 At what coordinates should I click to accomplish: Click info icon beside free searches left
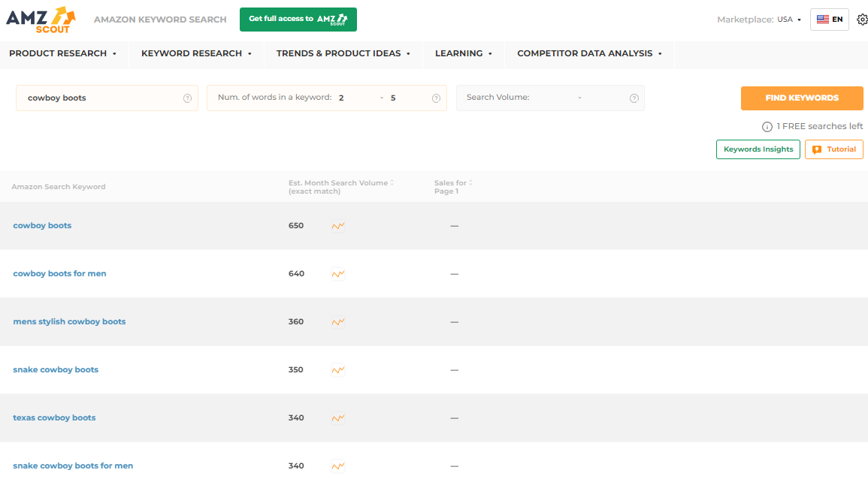click(767, 127)
